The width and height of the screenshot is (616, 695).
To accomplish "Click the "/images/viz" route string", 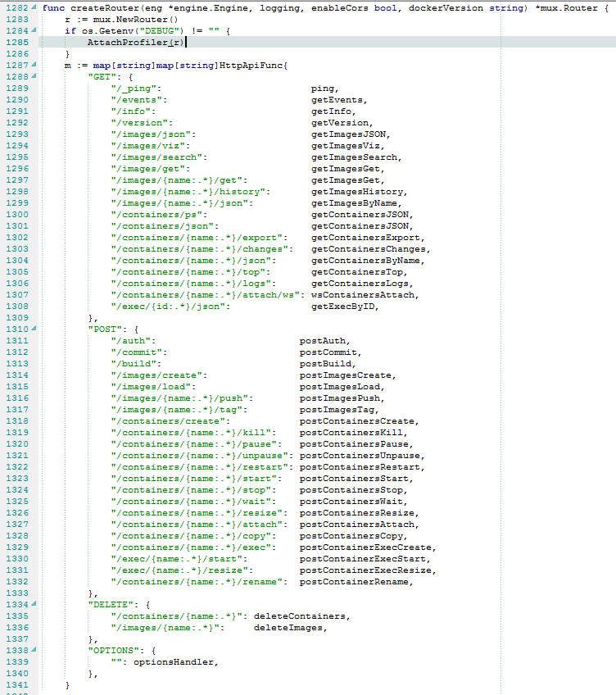I will (x=147, y=146).
